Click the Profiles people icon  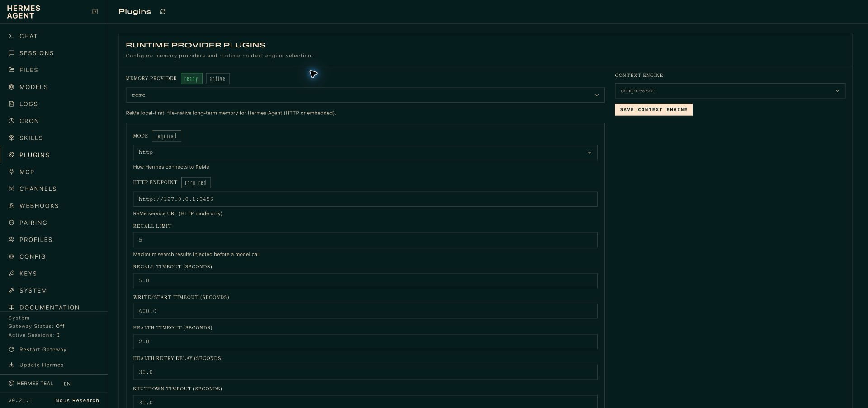coord(12,240)
